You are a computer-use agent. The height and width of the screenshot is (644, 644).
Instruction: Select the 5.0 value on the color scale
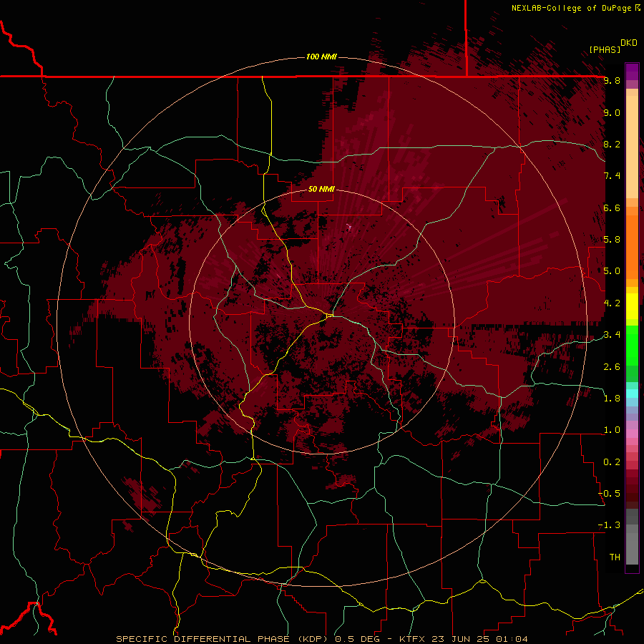(x=612, y=271)
